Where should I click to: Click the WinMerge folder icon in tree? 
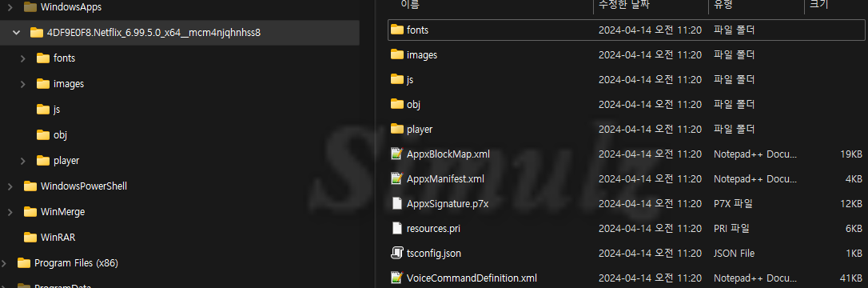click(30, 211)
